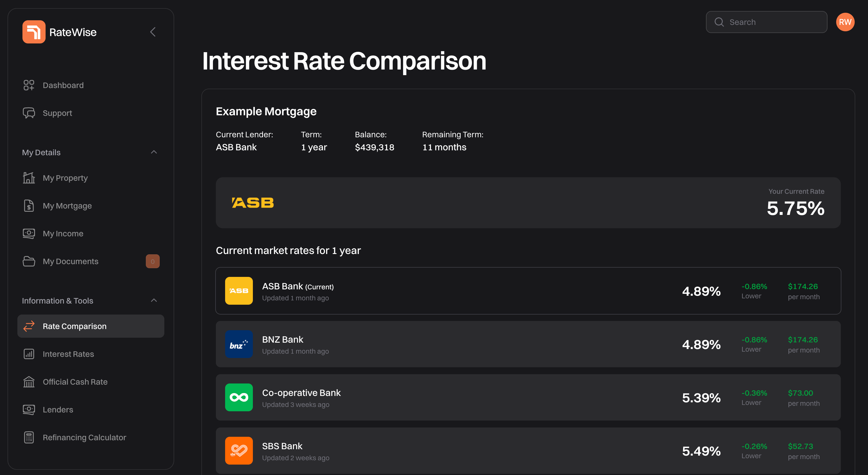This screenshot has height=475, width=868.
Task: Go to My Mortgage
Action: (91, 206)
